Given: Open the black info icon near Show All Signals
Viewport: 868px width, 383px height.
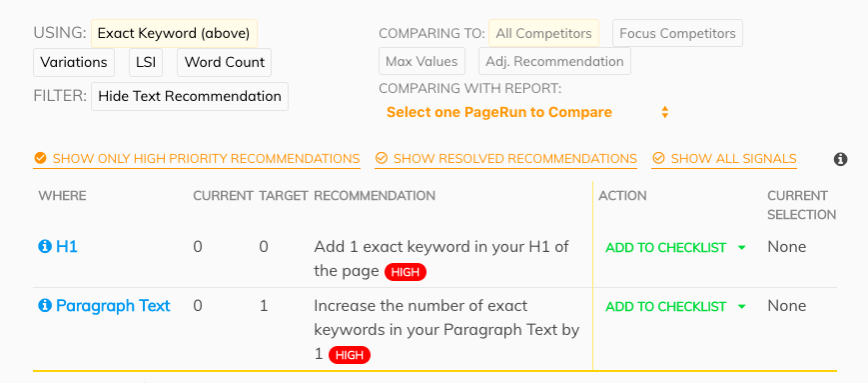Looking at the screenshot, I should pyautogui.click(x=840, y=160).
